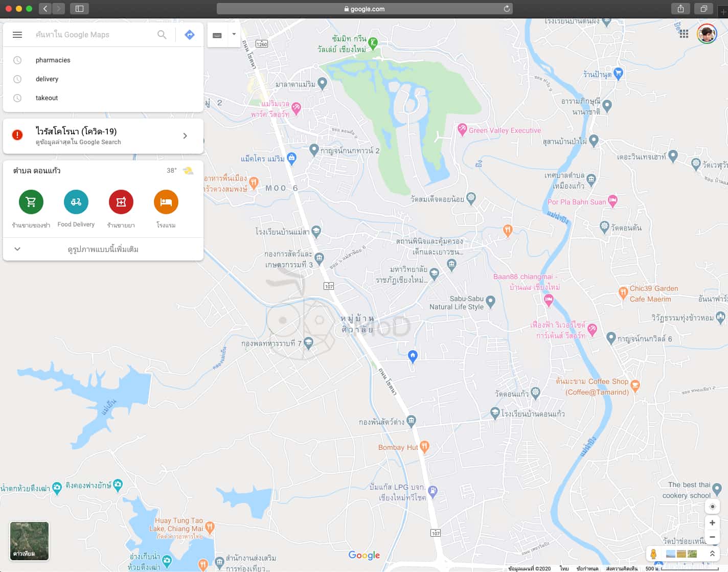728x572 pixels.
Task: Expand more area photos with chevron
Action: pos(17,249)
